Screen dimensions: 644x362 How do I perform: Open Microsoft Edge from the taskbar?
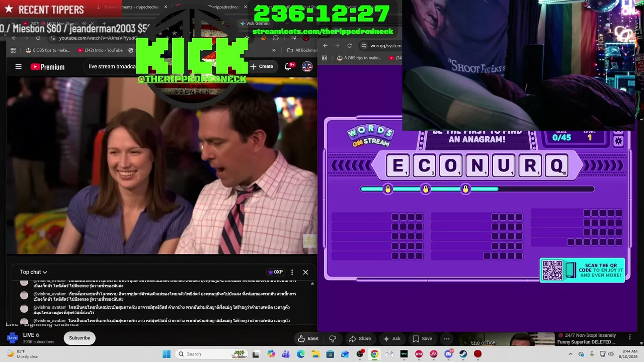(x=301, y=354)
